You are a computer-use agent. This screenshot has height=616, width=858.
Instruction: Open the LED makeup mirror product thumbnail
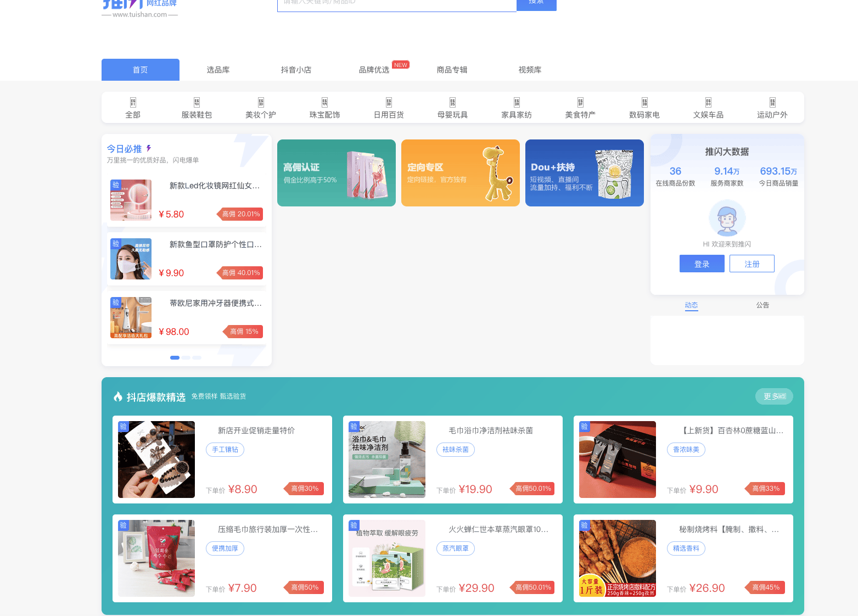tap(131, 200)
